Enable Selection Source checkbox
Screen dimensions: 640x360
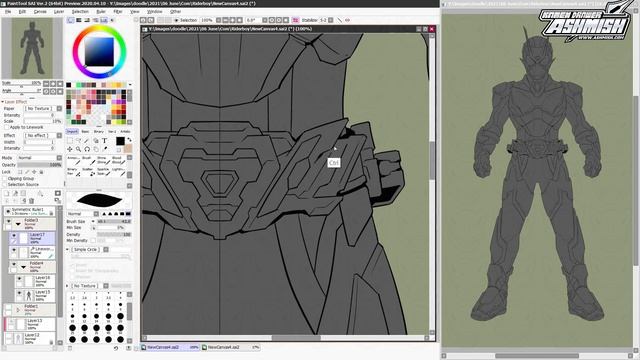tap(5, 184)
